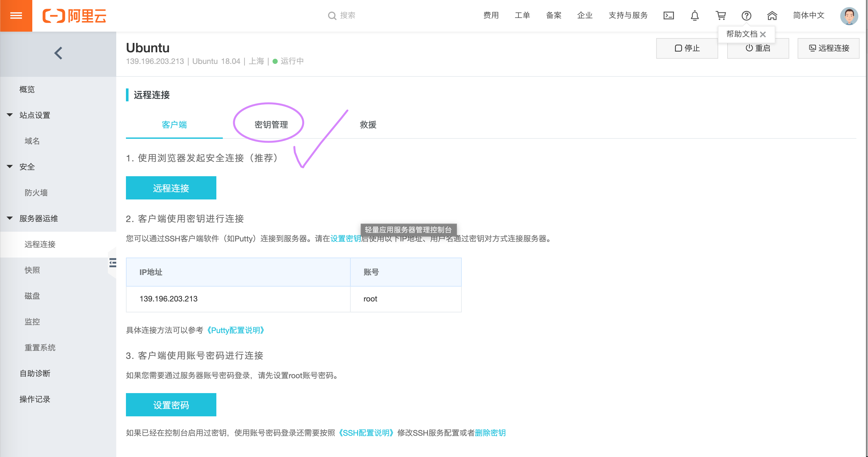
Task: Collapse the 服务器运维 sidebar section
Action: [x=10, y=218]
